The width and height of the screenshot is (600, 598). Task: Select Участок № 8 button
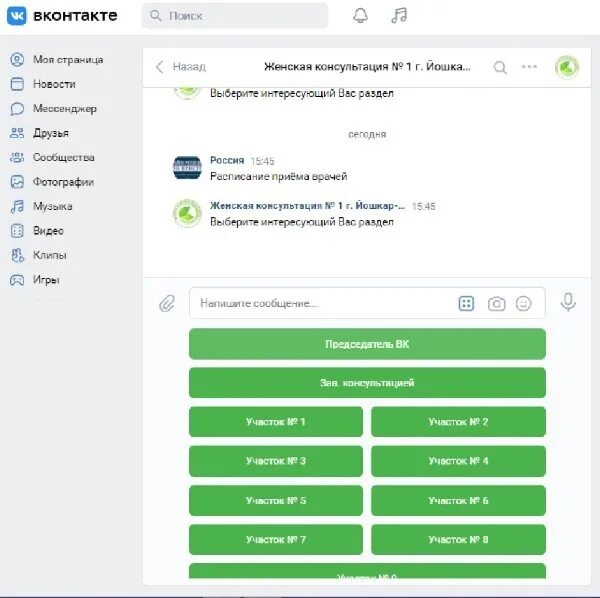coord(458,539)
